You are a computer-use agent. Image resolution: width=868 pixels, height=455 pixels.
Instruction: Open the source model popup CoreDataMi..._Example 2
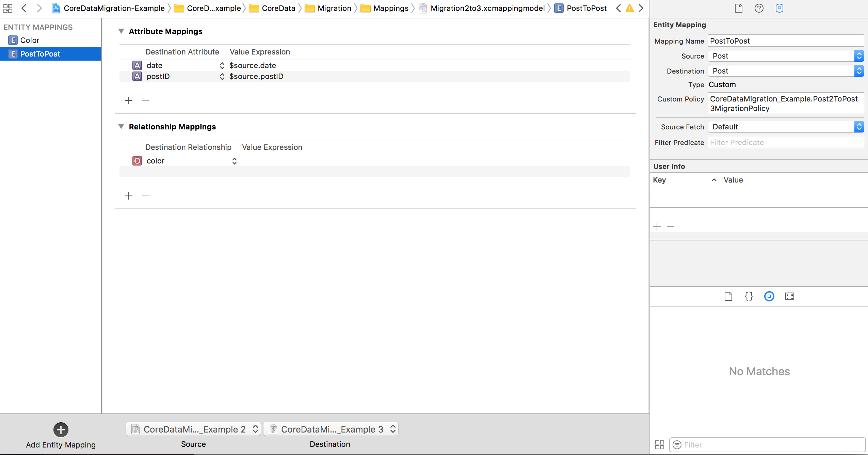point(193,429)
